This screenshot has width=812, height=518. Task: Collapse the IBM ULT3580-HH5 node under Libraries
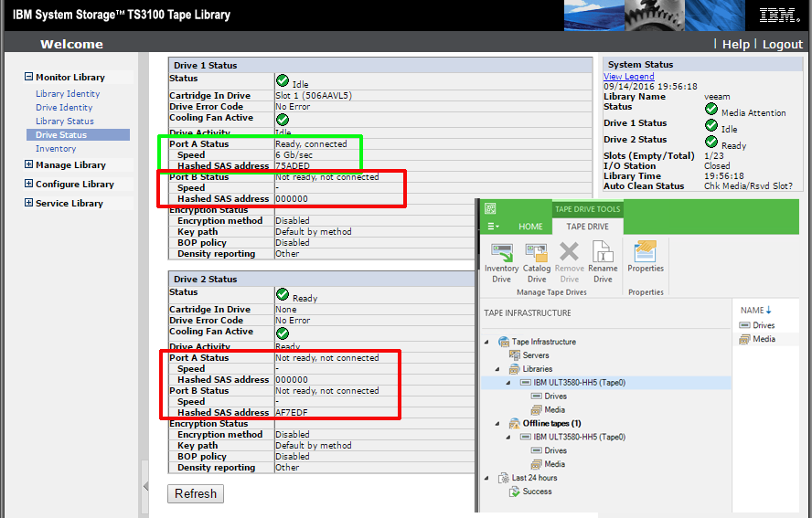(x=508, y=383)
